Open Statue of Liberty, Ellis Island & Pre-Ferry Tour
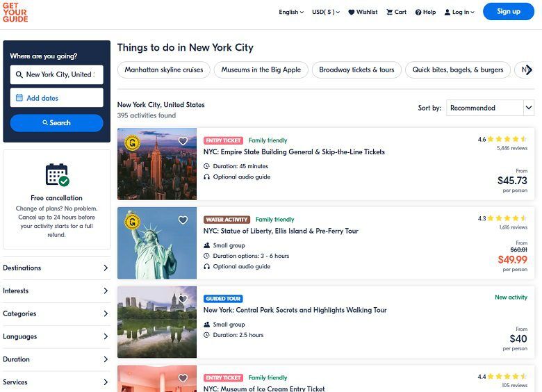The image size is (542, 392). (x=281, y=231)
